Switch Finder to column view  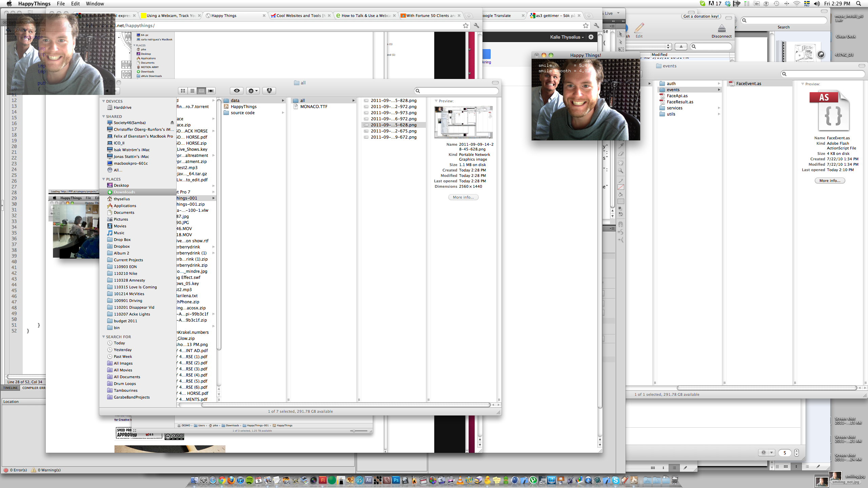point(201,91)
